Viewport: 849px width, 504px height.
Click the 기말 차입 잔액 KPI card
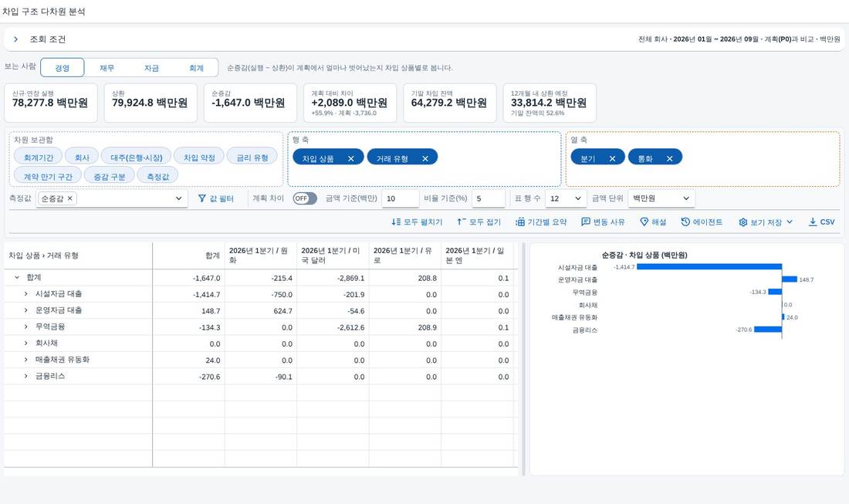[x=449, y=103]
